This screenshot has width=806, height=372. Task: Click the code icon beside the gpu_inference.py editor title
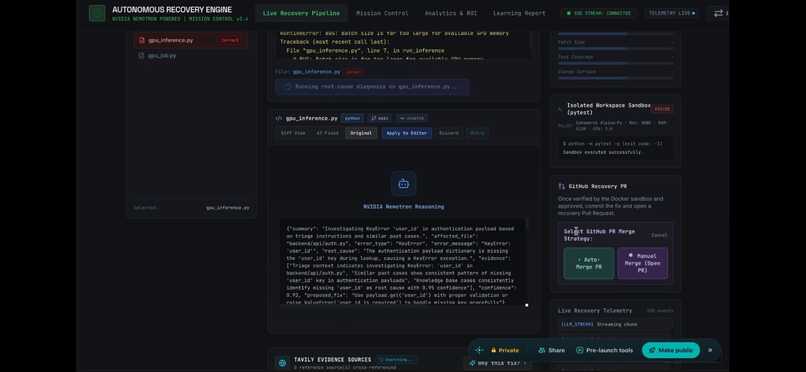(279, 118)
